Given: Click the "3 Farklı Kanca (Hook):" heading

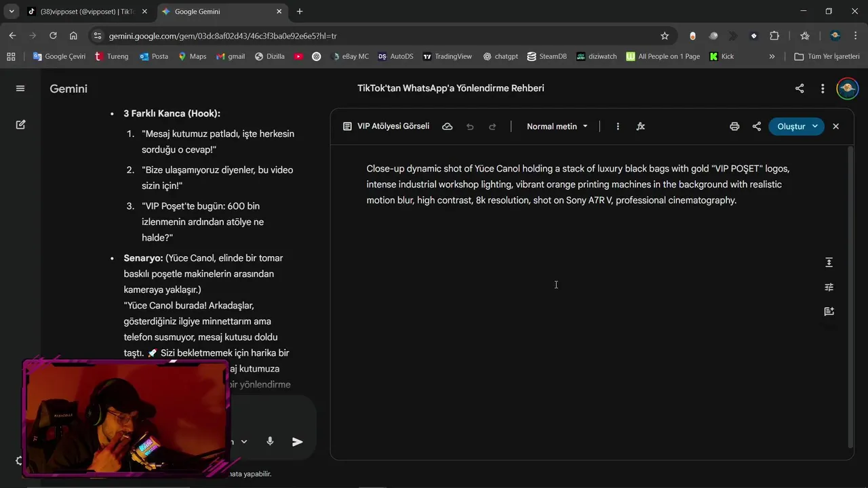Looking at the screenshot, I should tap(172, 113).
